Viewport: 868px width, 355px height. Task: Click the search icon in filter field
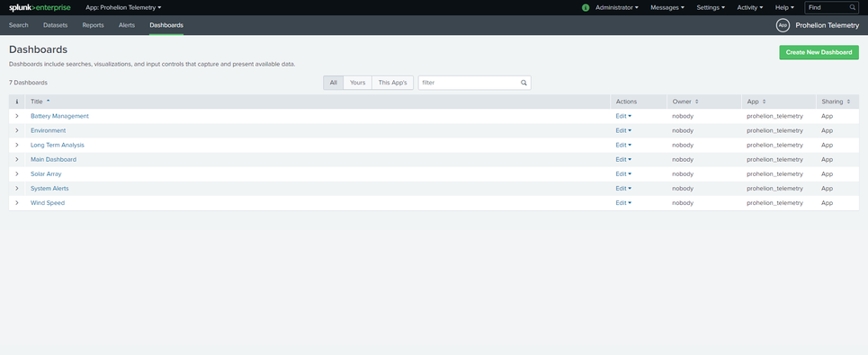(x=523, y=83)
